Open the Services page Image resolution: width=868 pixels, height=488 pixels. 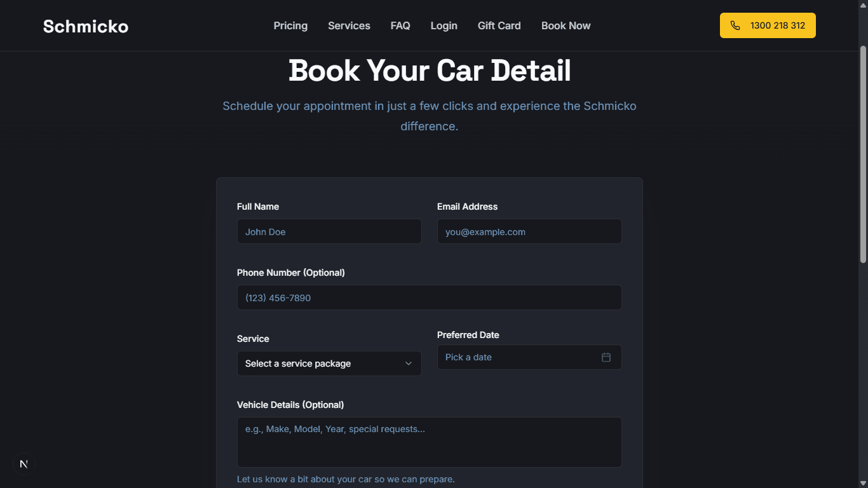point(349,25)
